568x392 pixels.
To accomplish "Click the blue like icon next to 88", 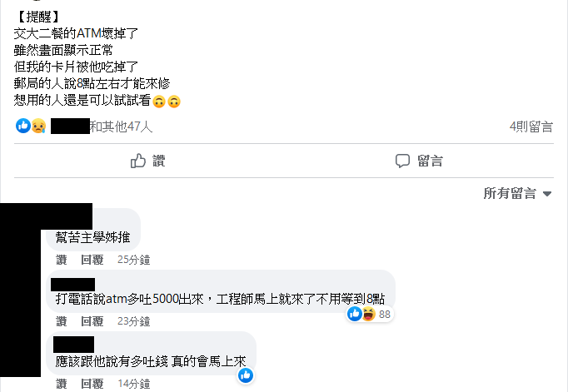I will [355, 314].
